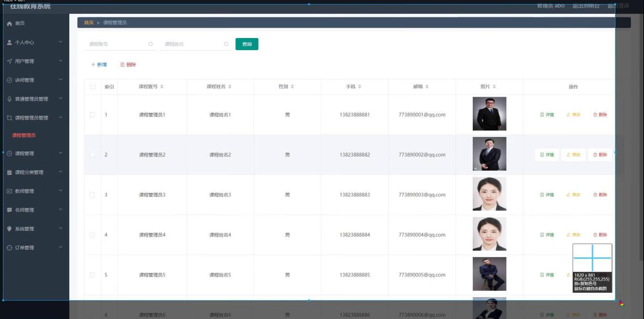Click the 新增 add button
This screenshot has height=319, width=644.
pyautogui.click(x=99, y=64)
